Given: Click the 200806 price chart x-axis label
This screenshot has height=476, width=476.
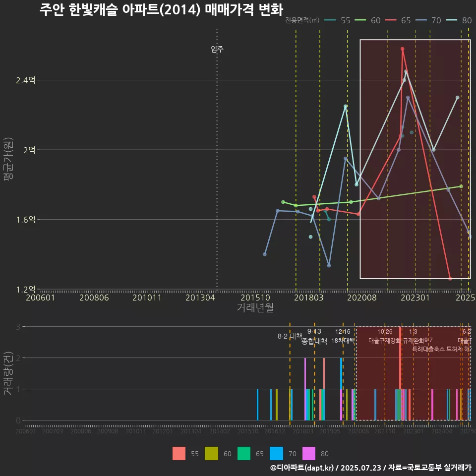Looking at the screenshot, I should [94, 297].
